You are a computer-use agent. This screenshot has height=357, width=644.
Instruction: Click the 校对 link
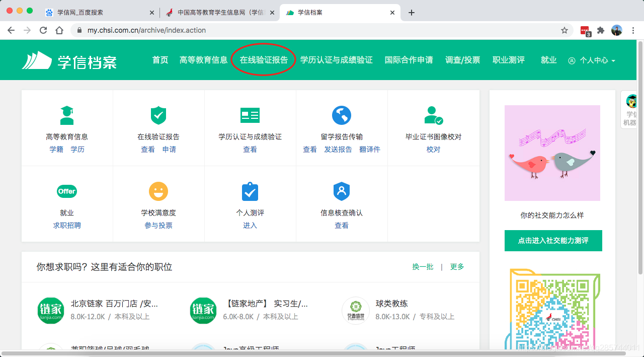(433, 150)
